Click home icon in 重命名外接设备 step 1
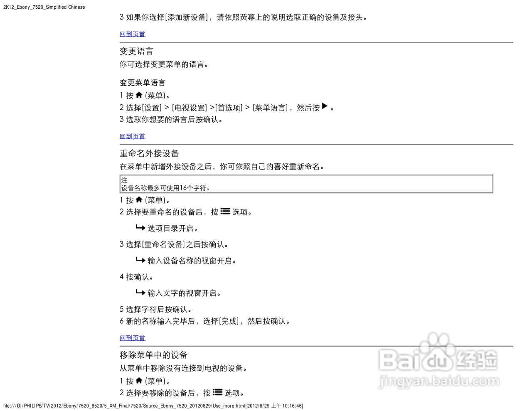The height and width of the screenshot is (411, 532). [x=139, y=200]
